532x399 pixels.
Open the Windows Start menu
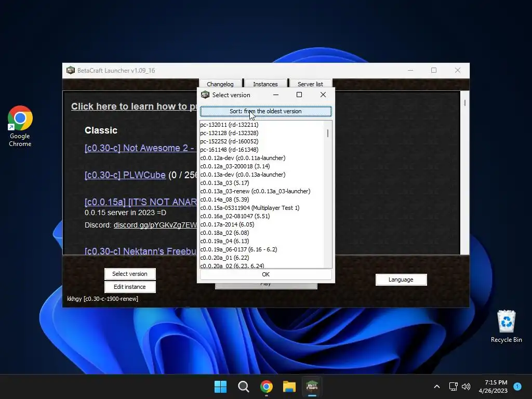click(x=220, y=387)
